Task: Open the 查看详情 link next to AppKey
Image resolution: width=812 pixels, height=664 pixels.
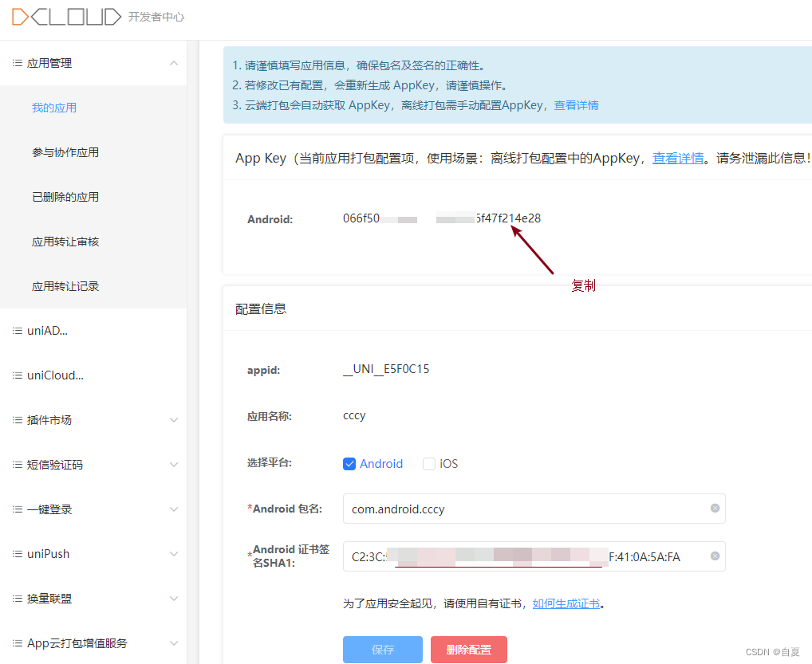Action: pyautogui.click(x=677, y=158)
